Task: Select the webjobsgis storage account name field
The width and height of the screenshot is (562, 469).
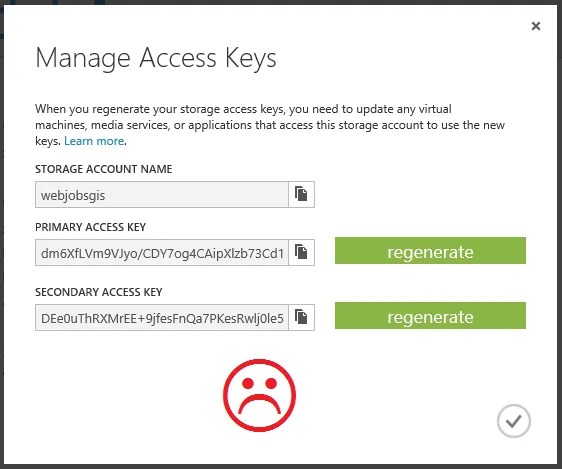Action: (x=162, y=194)
